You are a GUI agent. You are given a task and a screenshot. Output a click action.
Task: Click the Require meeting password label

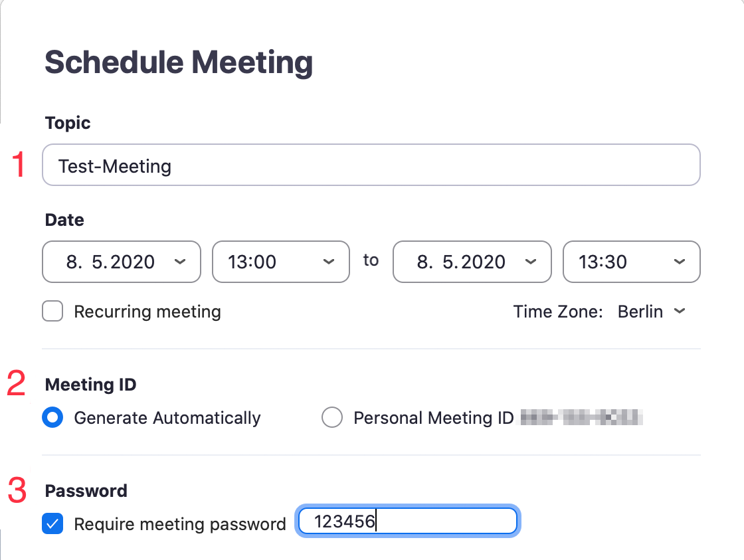(179, 524)
